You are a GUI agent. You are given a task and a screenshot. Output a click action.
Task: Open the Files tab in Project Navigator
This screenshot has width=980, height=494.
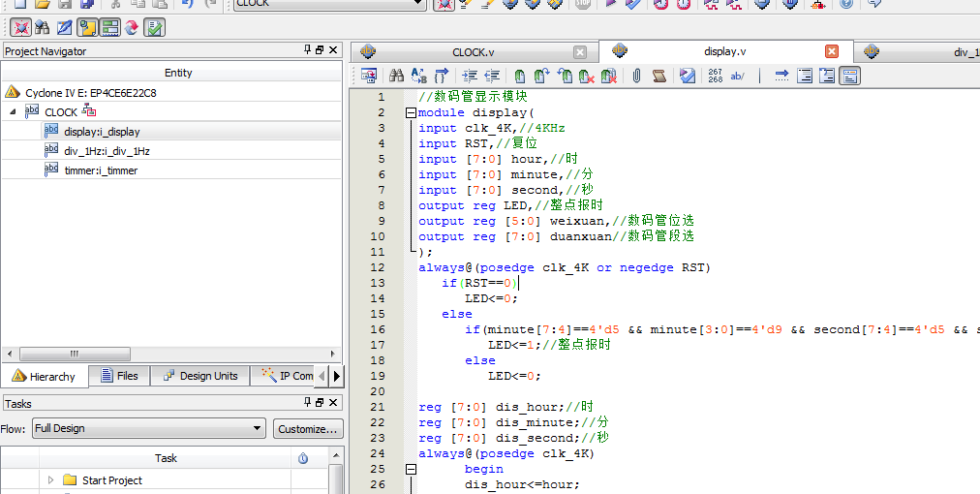point(119,376)
